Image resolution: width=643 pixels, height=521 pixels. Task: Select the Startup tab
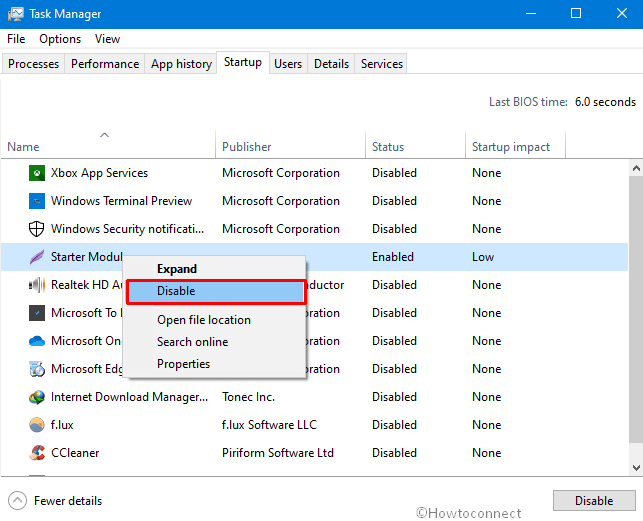[243, 62]
